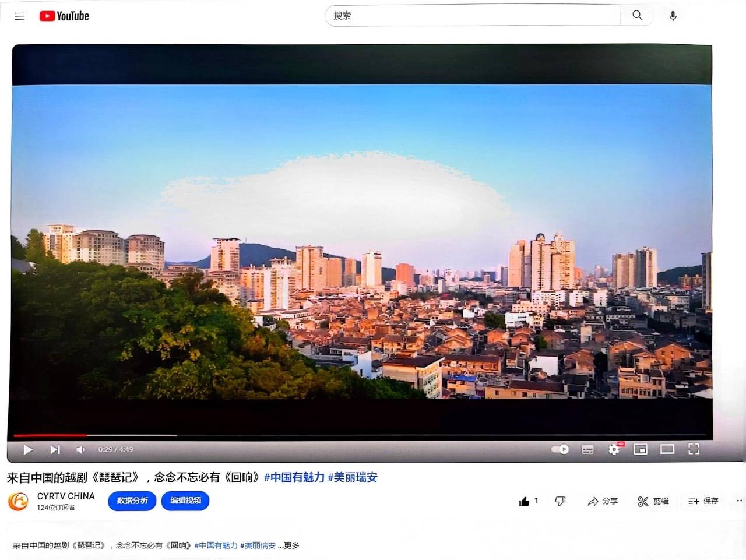
Task: Switch to the miniplayer
Action: pos(641,449)
